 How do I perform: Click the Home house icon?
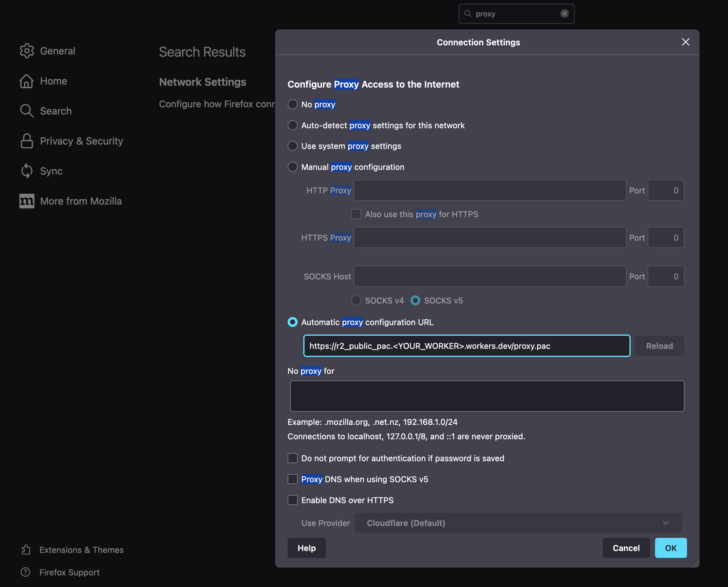pos(27,81)
